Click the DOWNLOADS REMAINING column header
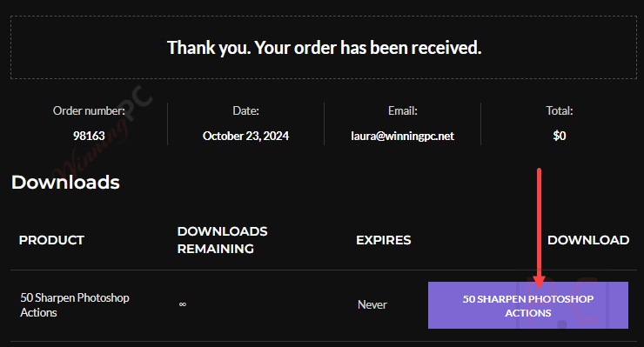The image size is (644, 347). tap(222, 240)
